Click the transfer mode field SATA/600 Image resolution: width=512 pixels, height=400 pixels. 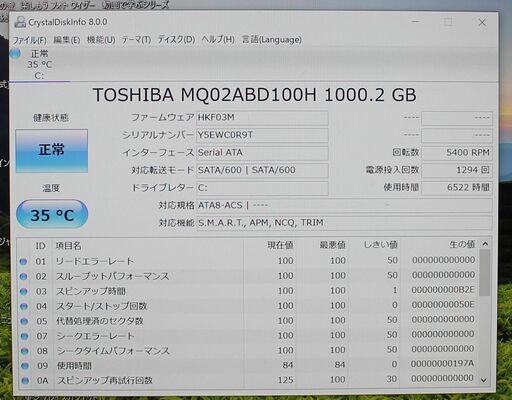point(262,170)
